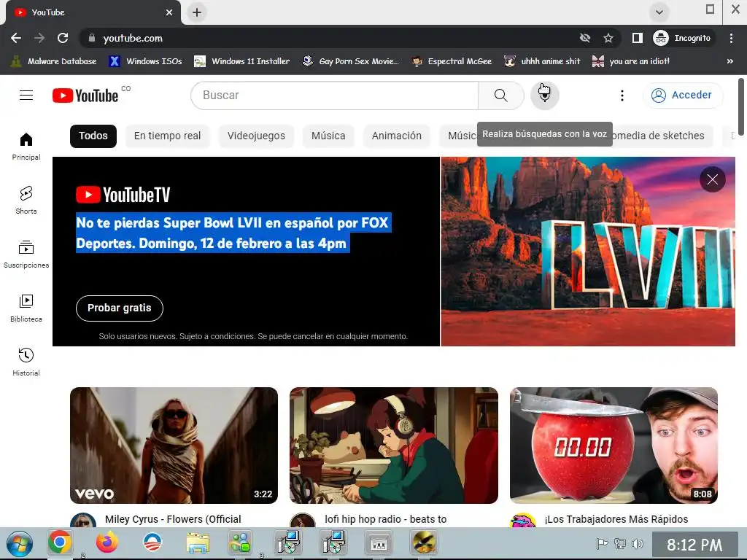Open 'you are an idiot!' bookmark

point(631,61)
